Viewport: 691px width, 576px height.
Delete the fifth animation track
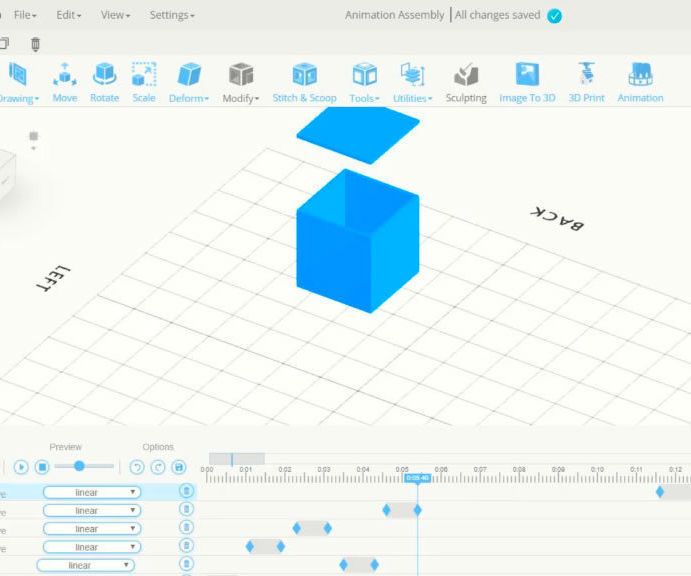click(x=186, y=564)
